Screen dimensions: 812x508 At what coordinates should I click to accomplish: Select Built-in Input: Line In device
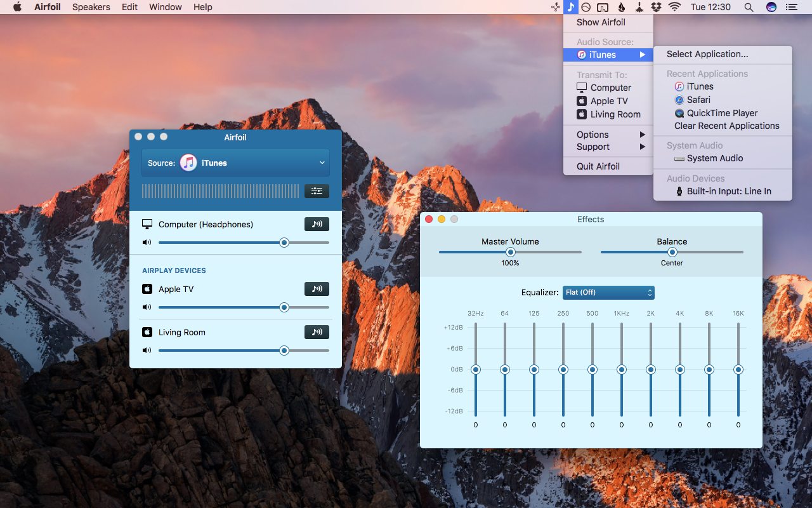tap(723, 191)
